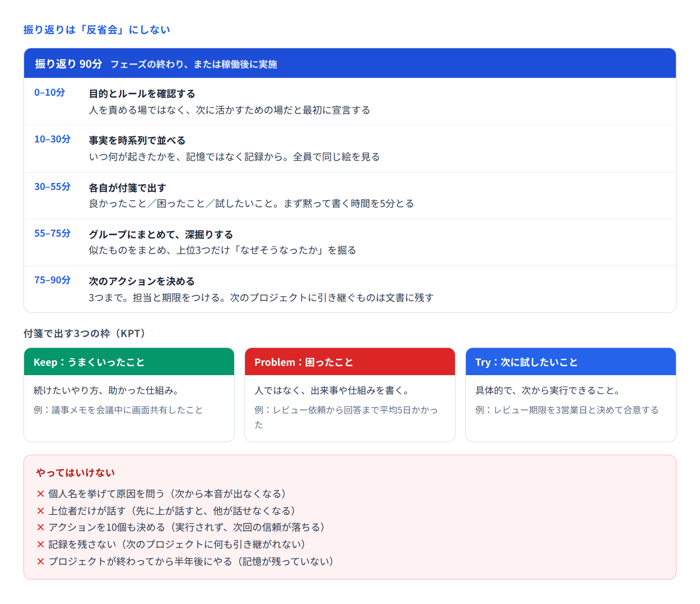Click the text 具体的で、次から実行できること。
The image size is (700, 604).
pyautogui.click(x=548, y=390)
